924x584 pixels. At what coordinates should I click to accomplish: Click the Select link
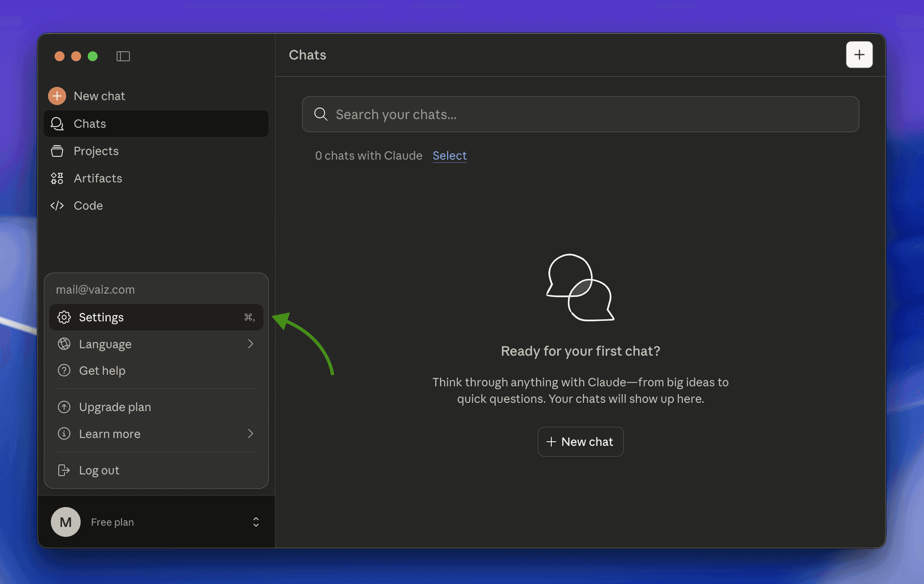449,156
